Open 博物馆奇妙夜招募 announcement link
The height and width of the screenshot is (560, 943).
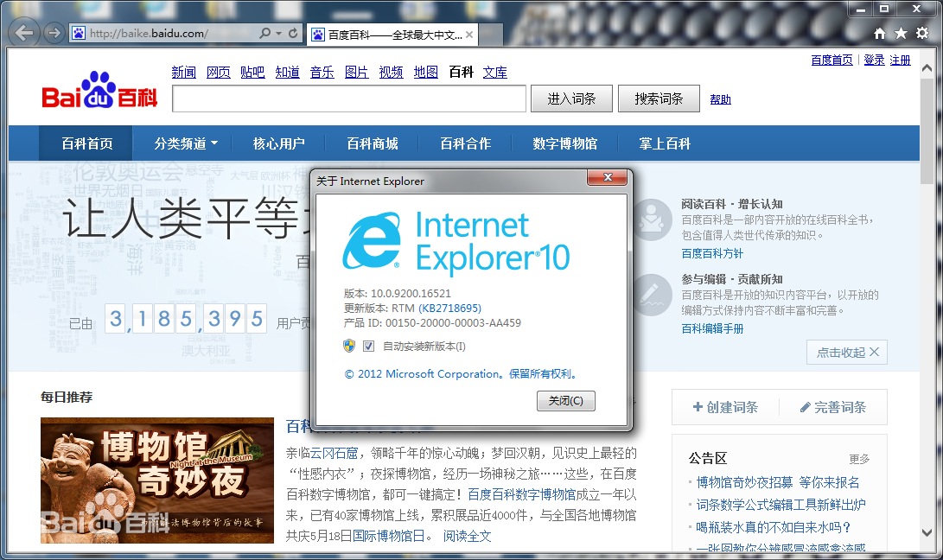click(x=778, y=482)
